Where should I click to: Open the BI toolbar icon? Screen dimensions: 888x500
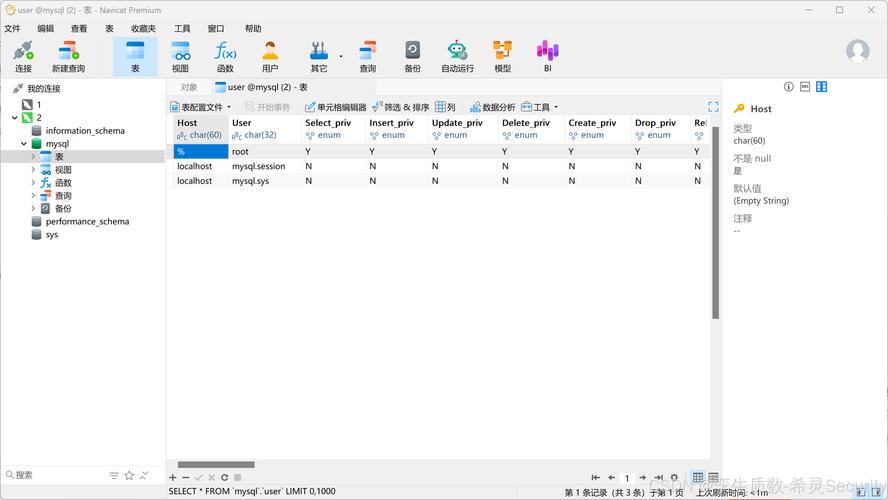[548, 57]
